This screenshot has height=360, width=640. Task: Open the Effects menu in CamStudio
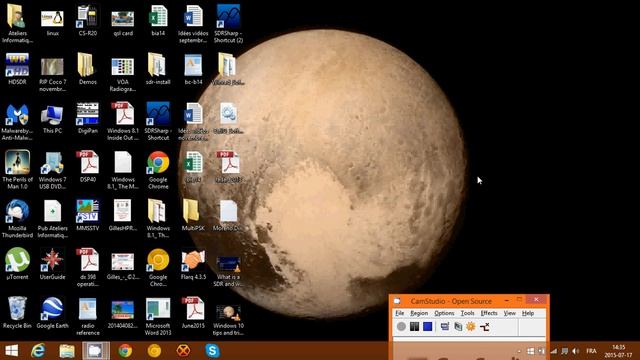tap(489, 313)
